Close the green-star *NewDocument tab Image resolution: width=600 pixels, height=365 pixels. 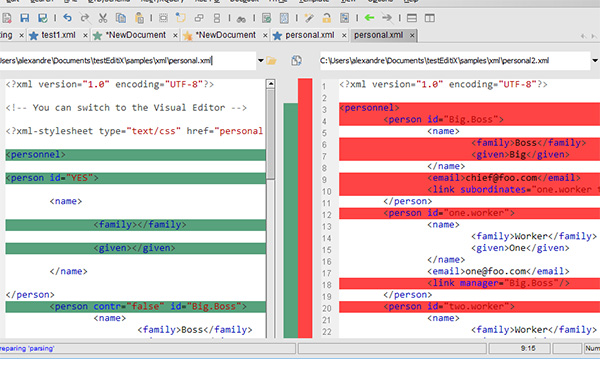click(175, 36)
